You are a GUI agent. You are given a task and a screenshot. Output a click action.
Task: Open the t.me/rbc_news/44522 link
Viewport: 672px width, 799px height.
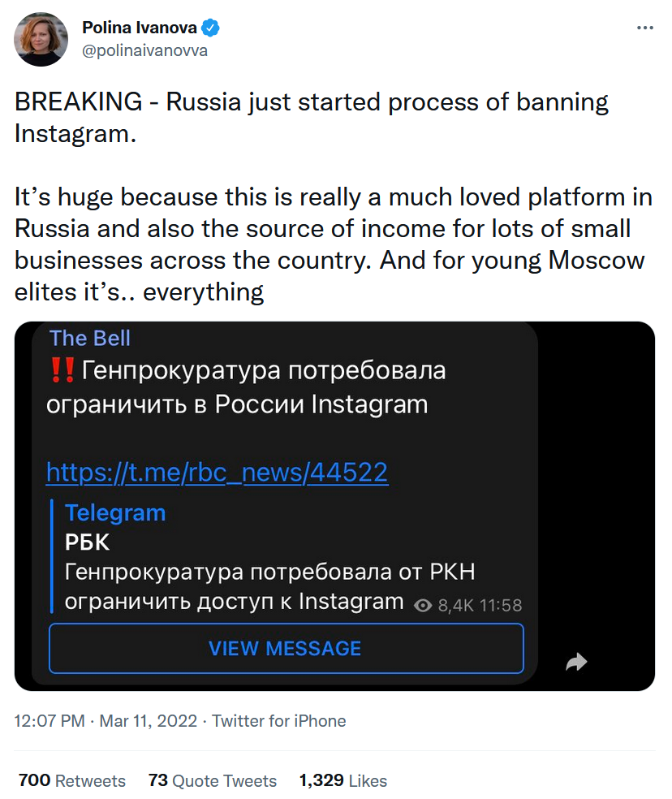(217, 472)
